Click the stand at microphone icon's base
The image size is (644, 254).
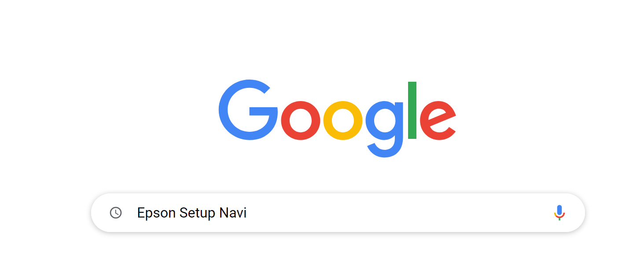pyautogui.click(x=559, y=219)
